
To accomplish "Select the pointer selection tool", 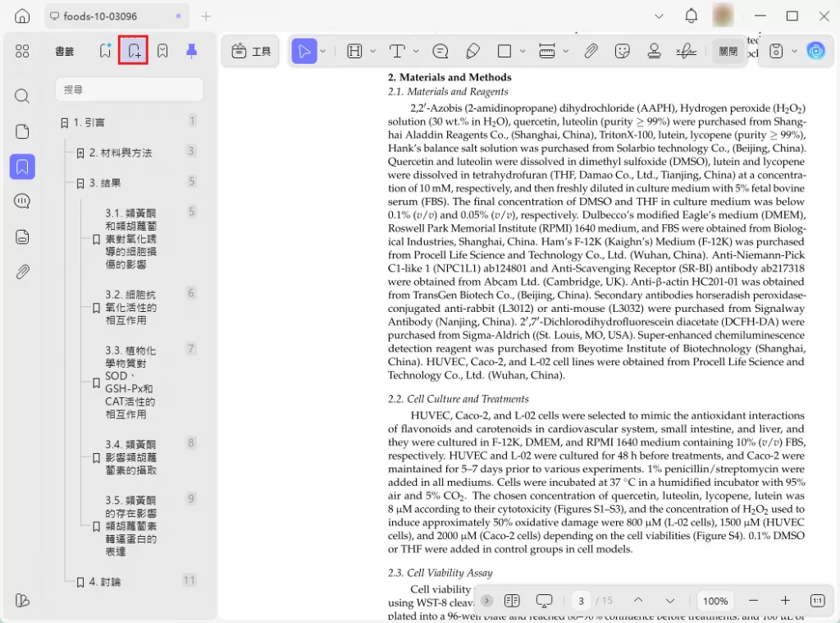I will 304,51.
